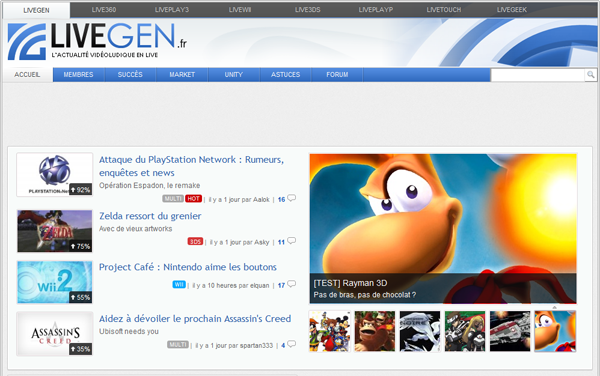Click subtitle 'Ubisoft needs you'

pyautogui.click(x=129, y=331)
